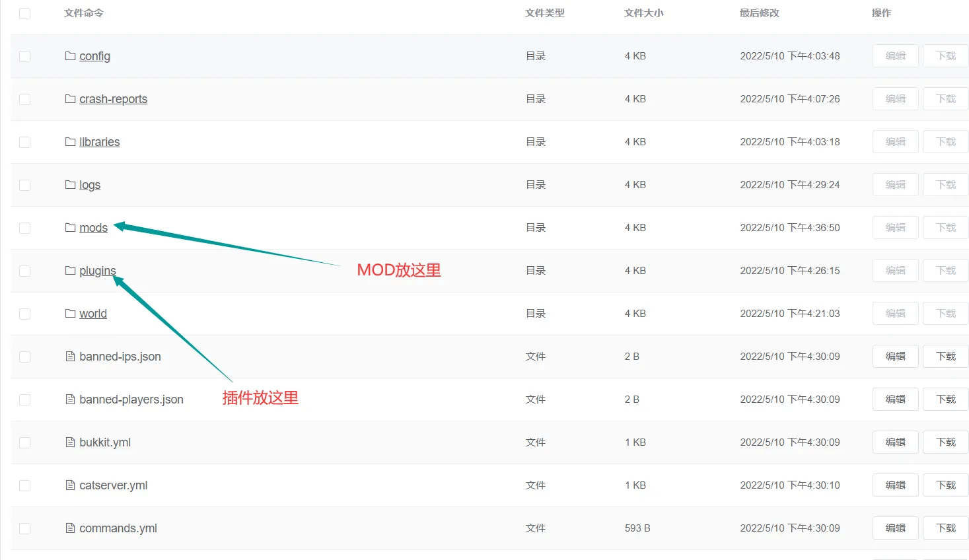
Task: Click the 文件大小 column header
Action: tap(643, 13)
